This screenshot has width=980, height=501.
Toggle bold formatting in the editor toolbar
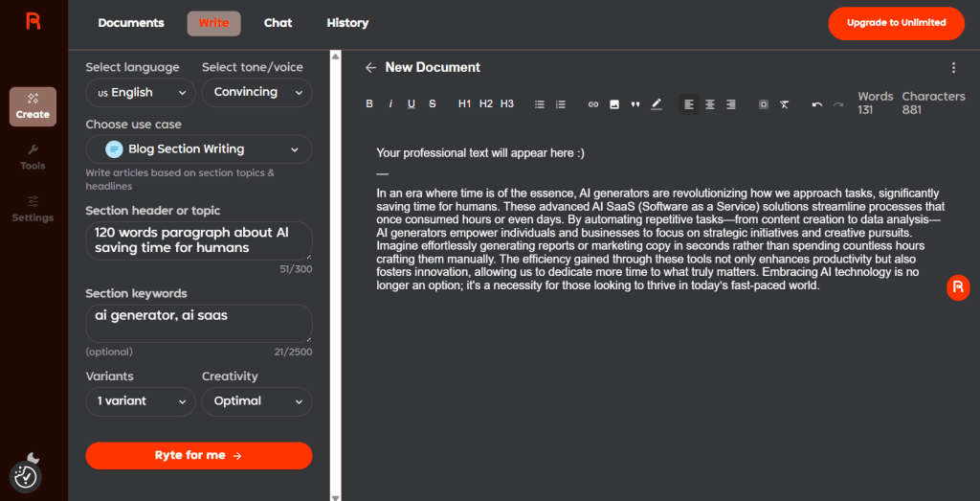click(369, 104)
